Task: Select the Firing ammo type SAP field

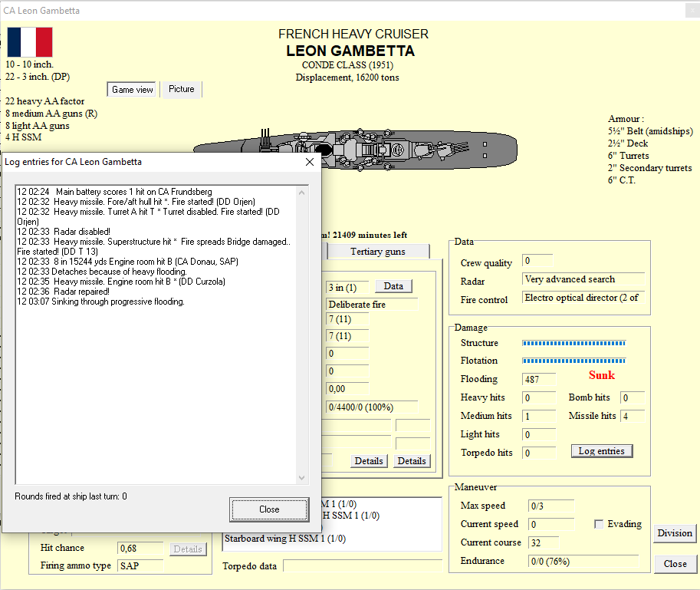Action: [140, 566]
